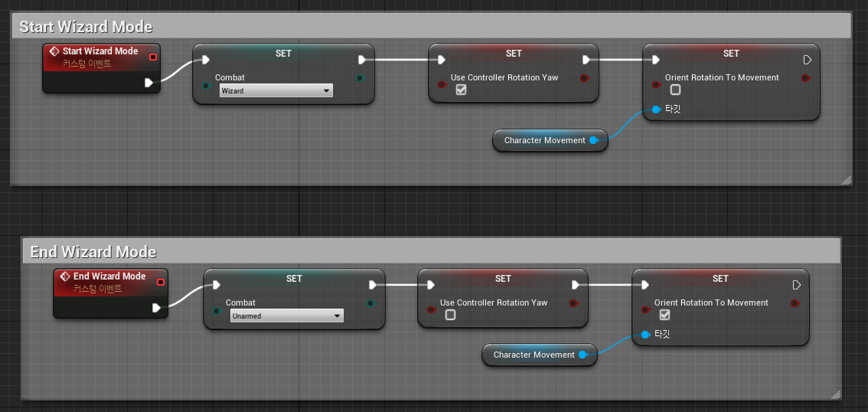868x412 pixels.
Task: Click Use Controller Rotation Yaw input pin, End Wizard group
Action: [x=431, y=309]
